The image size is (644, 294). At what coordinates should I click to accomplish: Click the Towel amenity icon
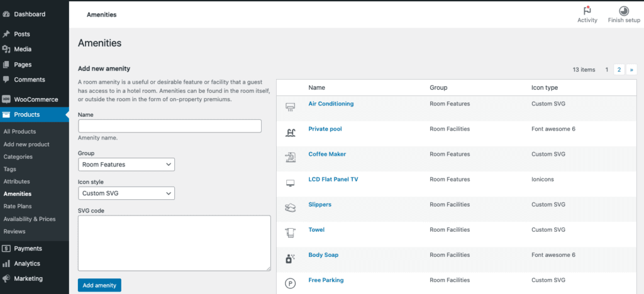(x=290, y=232)
